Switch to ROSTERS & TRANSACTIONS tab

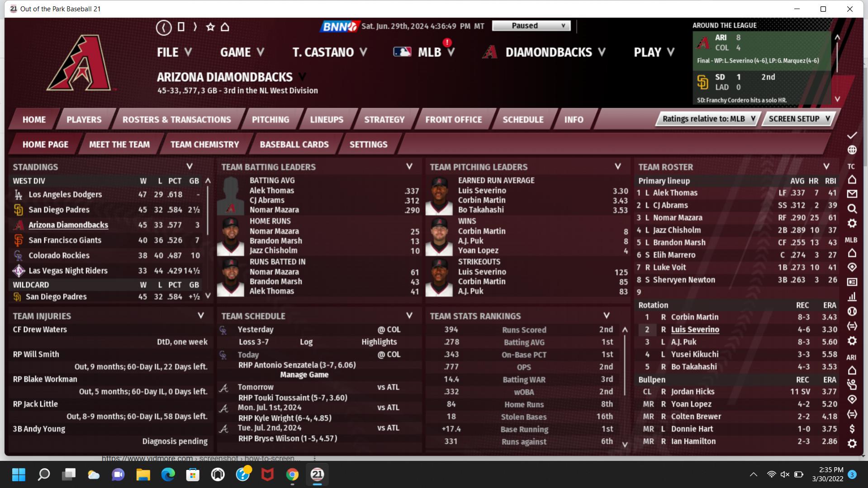pyautogui.click(x=176, y=119)
